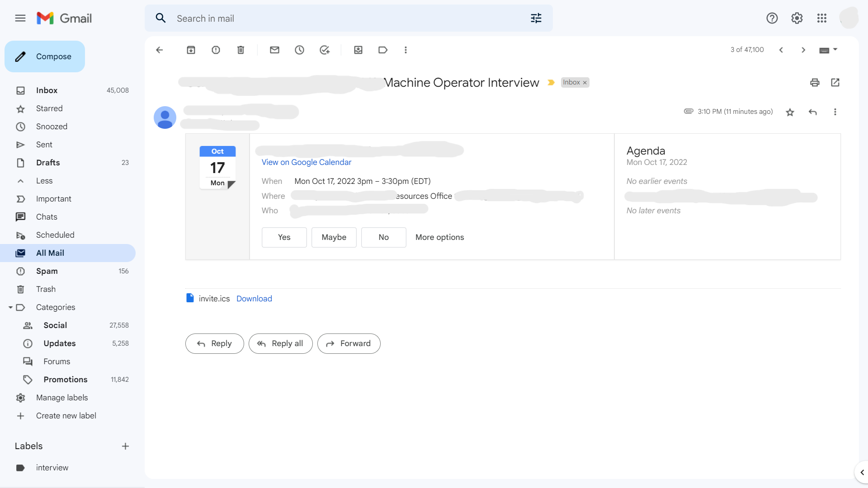Open Scheduled folder
Viewport: 868px width, 488px height.
pos(68,235)
